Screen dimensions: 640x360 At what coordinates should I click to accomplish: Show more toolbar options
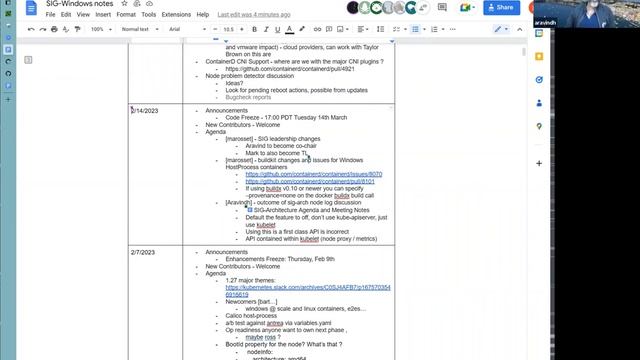pos(453,29)
